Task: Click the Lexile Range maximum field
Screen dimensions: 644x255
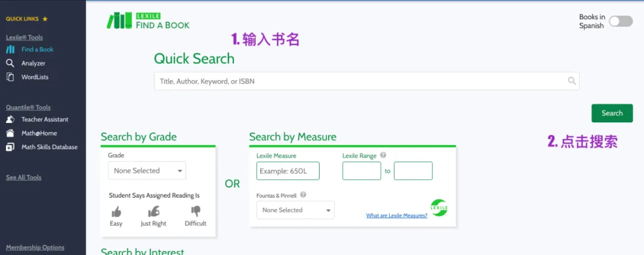Action: pos(413,171)
